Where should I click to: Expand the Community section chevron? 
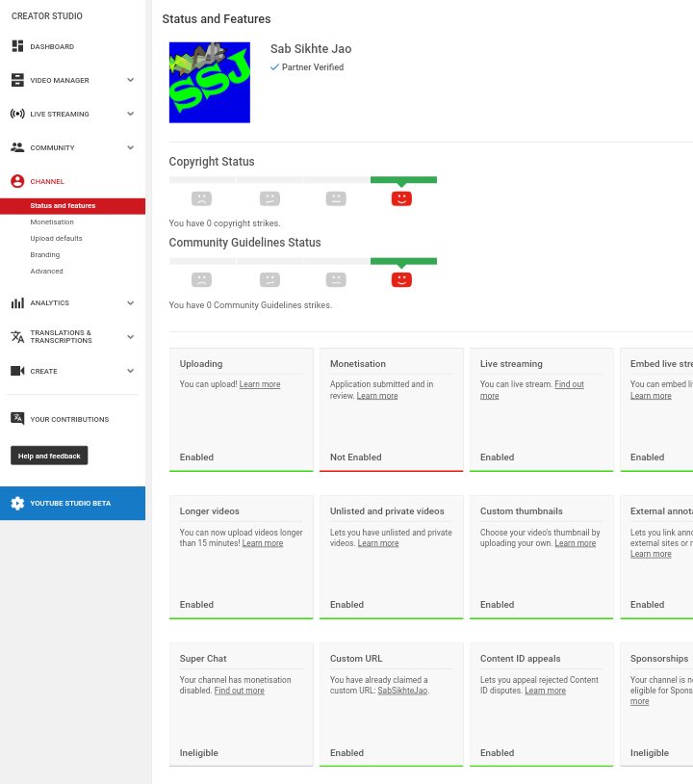(130, 147)
